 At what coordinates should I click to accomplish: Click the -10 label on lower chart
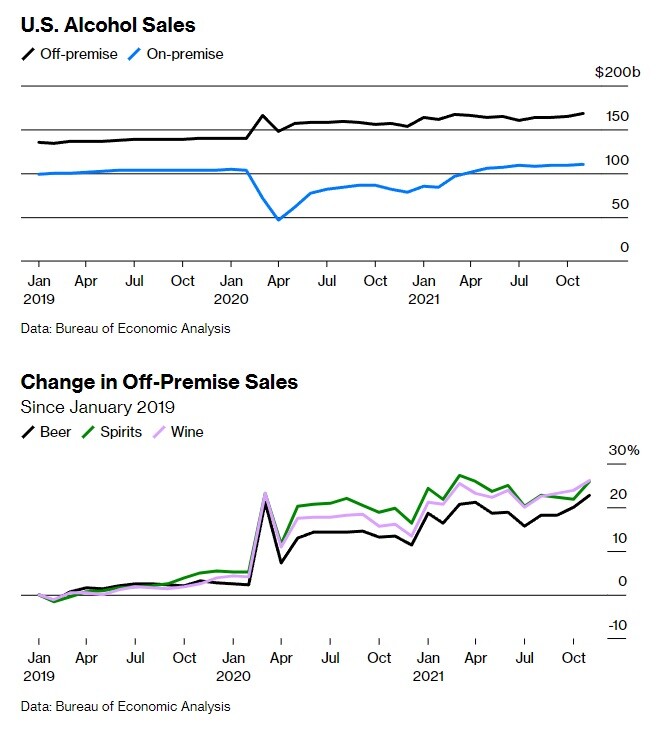pyautogui.click(x=617, y=625)
